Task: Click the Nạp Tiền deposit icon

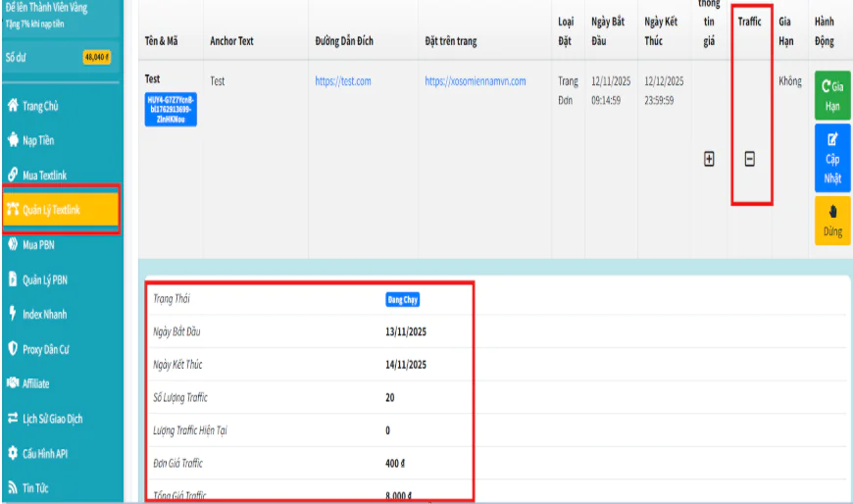Action: [x=13, y=140]
